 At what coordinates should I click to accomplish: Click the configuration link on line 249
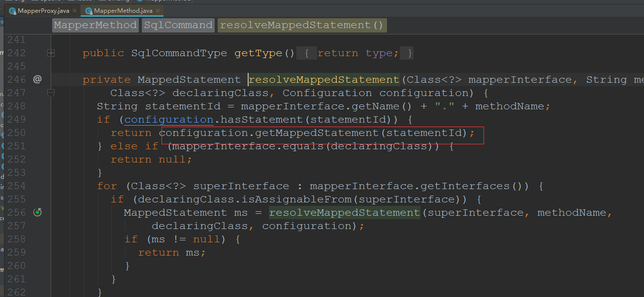pyautogui.click(x=169, y=119)
